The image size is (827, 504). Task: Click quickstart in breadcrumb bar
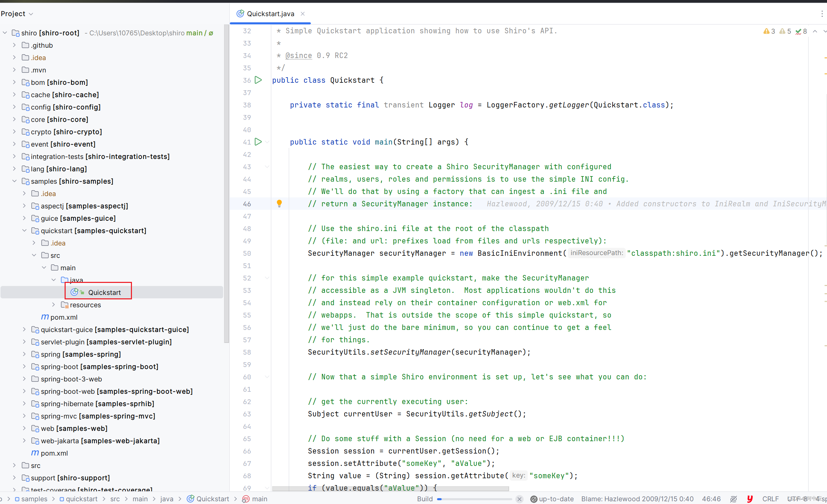[82, 499]
